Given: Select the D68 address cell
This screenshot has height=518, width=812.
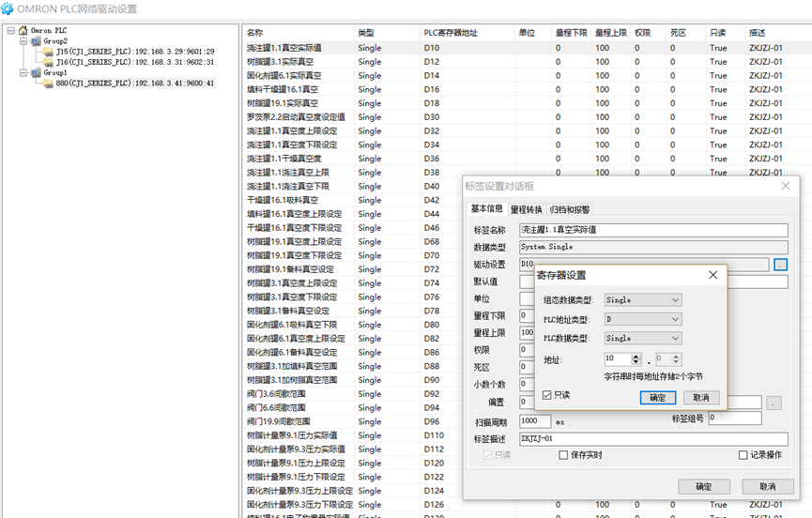Looking at the screenshot, I should point(432,242).
